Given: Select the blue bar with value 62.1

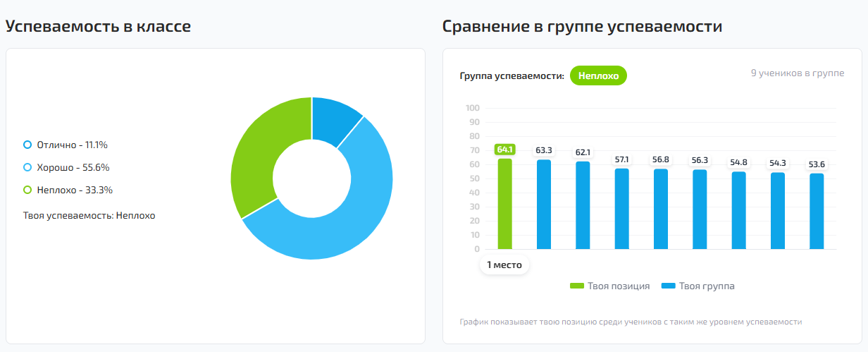Looking at the screenshot, I should [x=583, y=206].
